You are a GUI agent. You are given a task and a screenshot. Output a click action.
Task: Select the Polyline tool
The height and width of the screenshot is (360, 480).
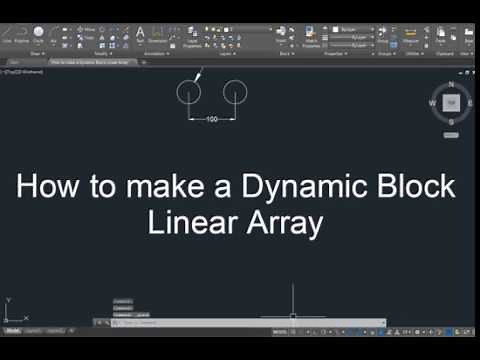(x=22, y=35)
